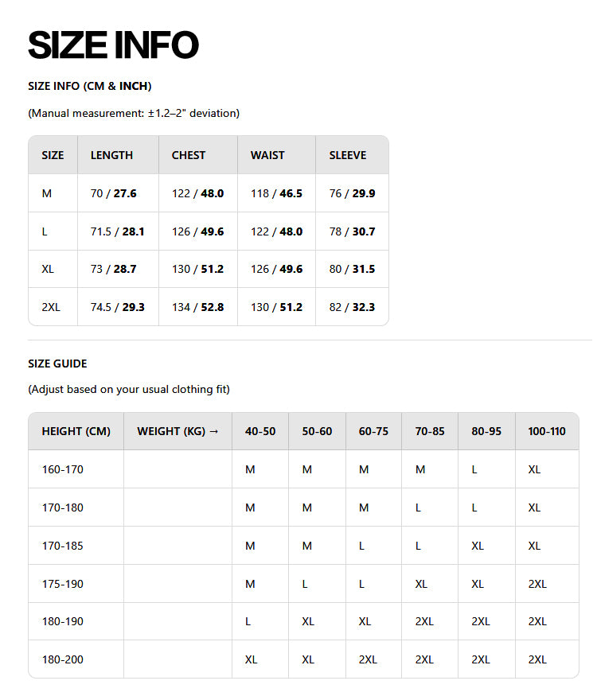Image resolution: width=597 pixels, height=700 pixels.
Task: Click the 82 / 32.3 sleeve cell
Action: 352,307
